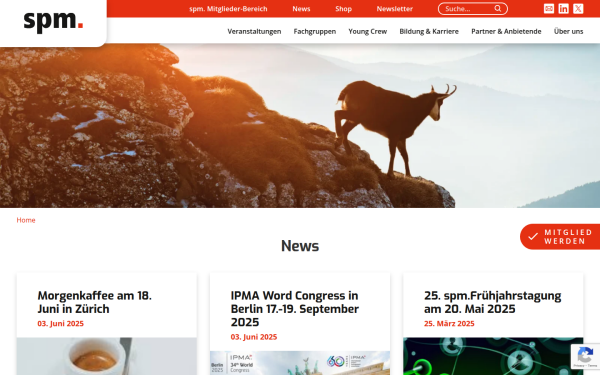The image size is (600, 375).
Task: Open News in the red top bar
Action: [x=301, y=9]
